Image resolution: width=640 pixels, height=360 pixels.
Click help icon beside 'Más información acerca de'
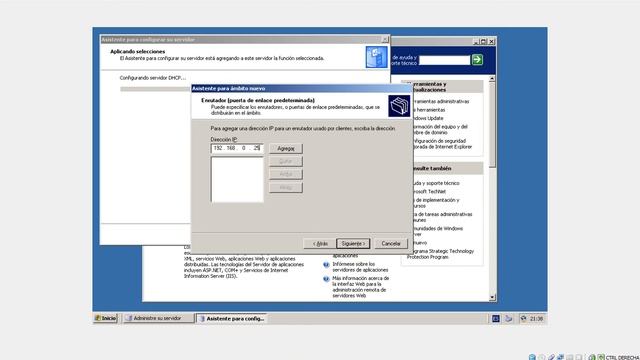[326, 279]
